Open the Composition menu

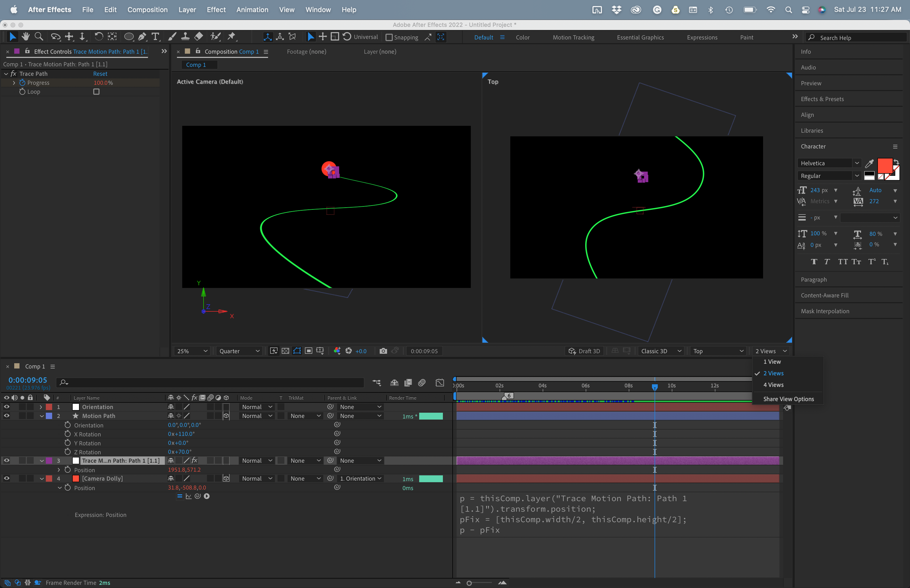148,9
